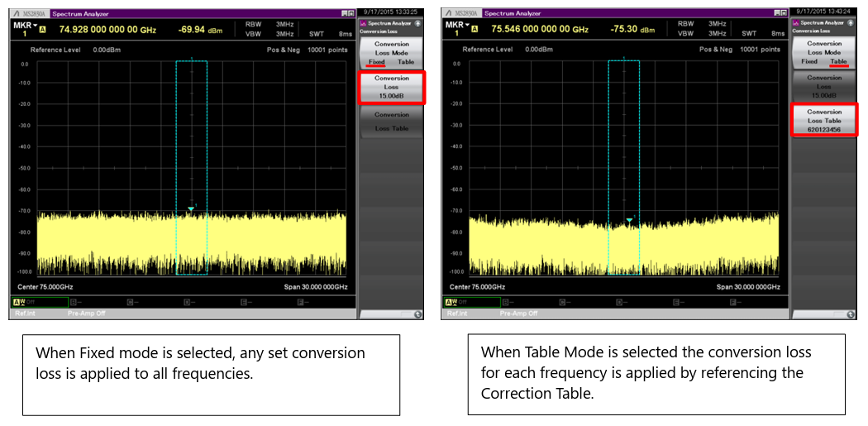The height and width of the screenshot is (426, 868).
Task: Click up-arrow icon in left Spectrum Analyzer menu header
Action: [418, 23]
